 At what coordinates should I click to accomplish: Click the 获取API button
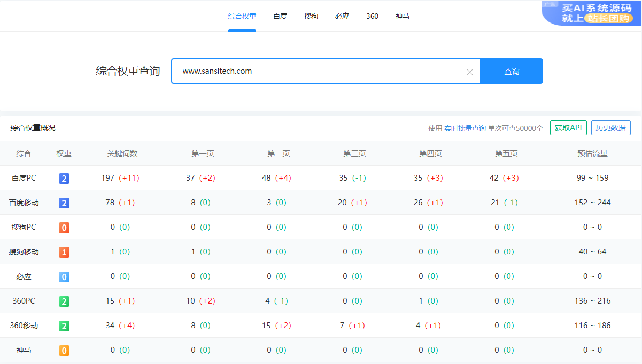568,128
